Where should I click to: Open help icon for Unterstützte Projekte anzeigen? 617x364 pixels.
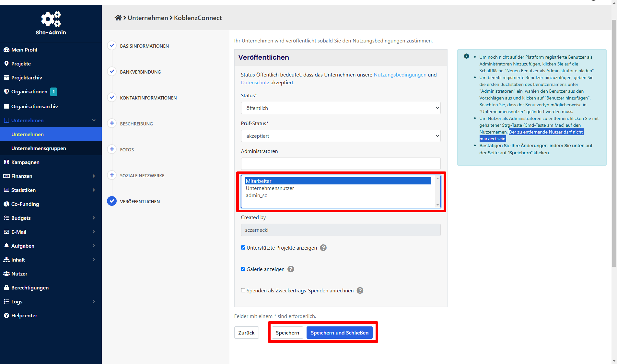[323, 248]
